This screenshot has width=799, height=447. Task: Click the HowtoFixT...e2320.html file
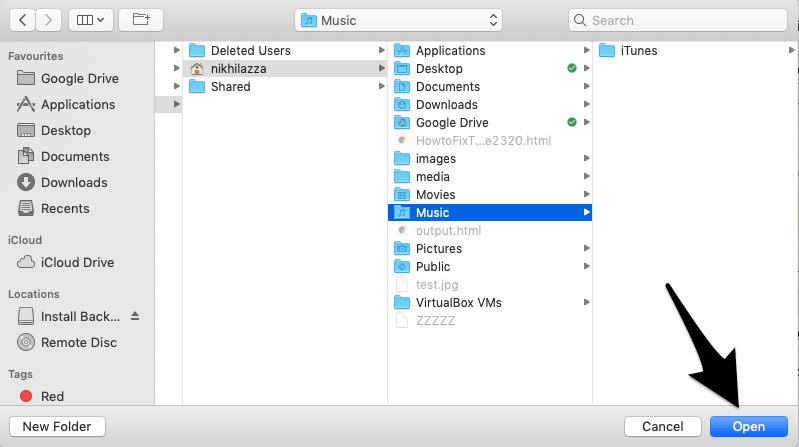click(490, 141)
